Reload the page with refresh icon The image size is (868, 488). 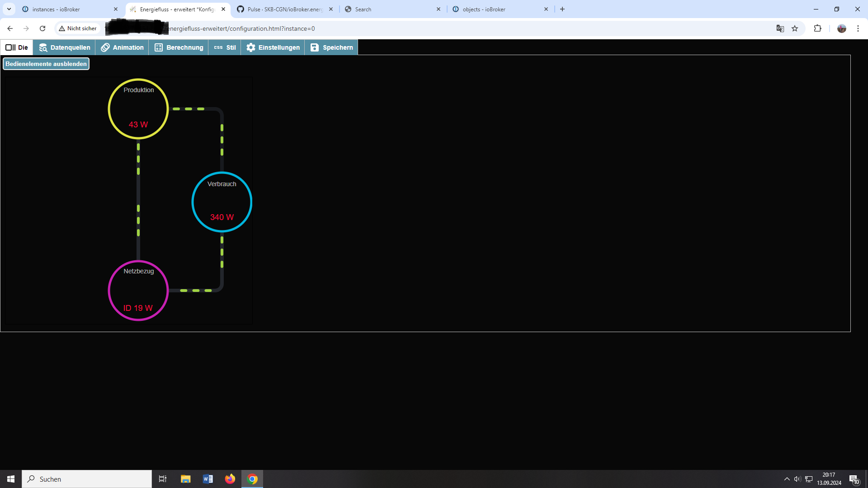click(42, 28)
